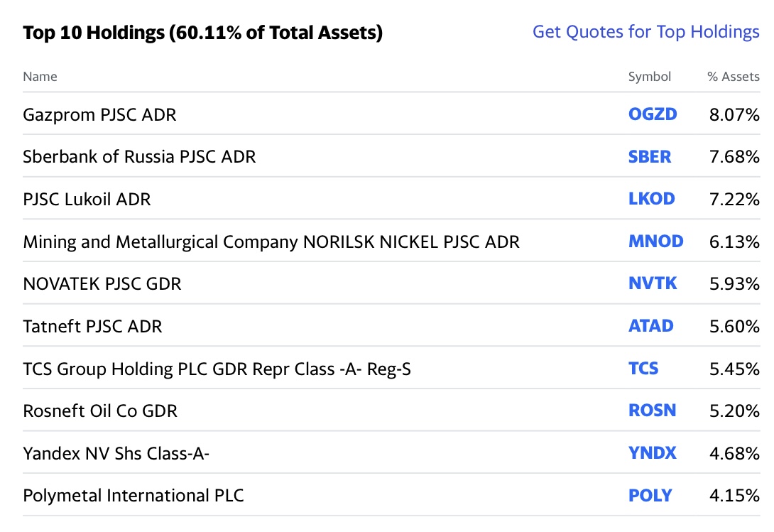Image resolution: width=774 pixels, height=532 pixels.
Task: Click the Symbol column header
Action: tap(649, 77)
